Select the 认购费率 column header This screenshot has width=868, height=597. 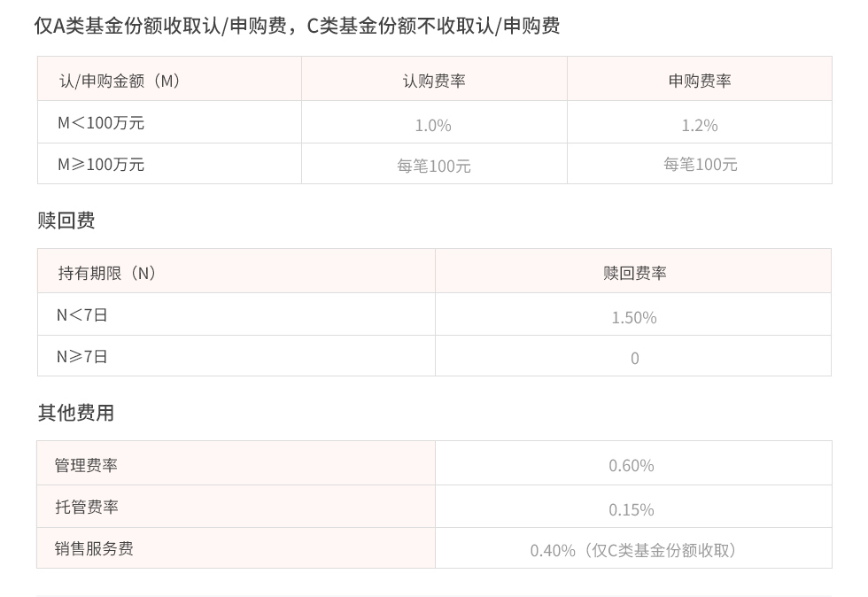[434, 81]
